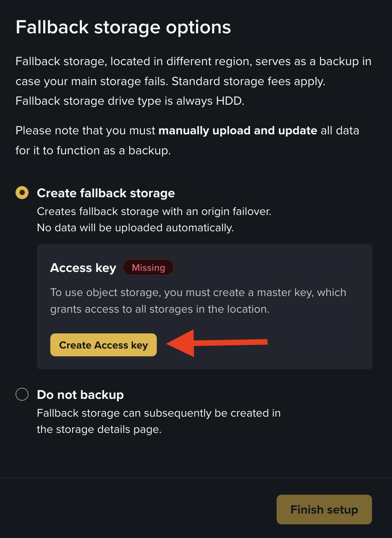Image resolution: width=392 pixels, height=538 pixels.
Task: Click the 'Create fallback storage' option label
Action: pyautogui.click(x=106, y=193)
